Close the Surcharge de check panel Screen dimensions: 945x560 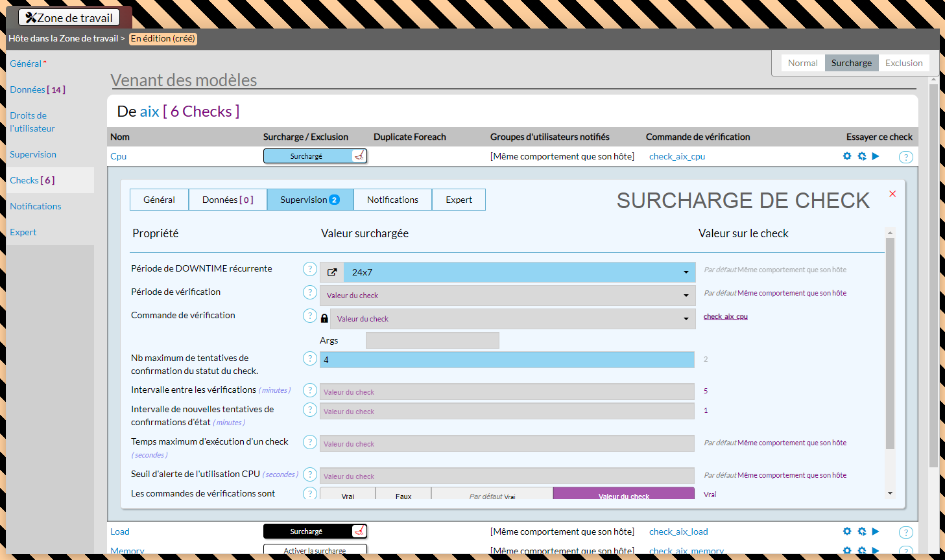(x=892, y=194)
